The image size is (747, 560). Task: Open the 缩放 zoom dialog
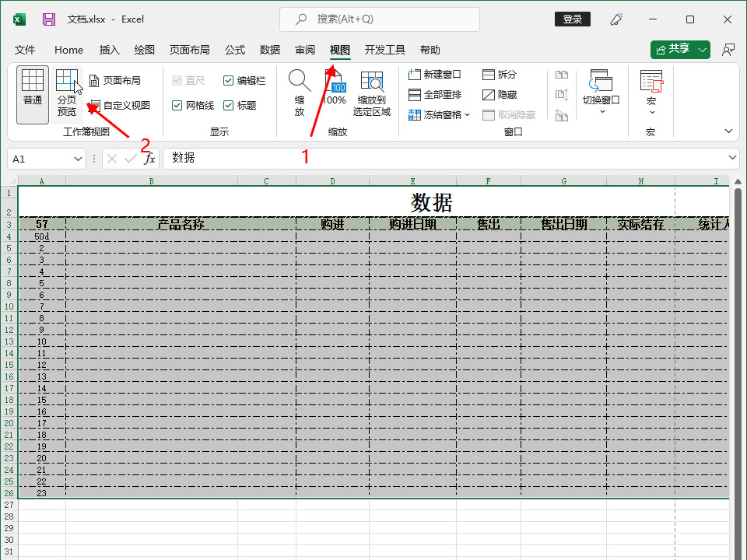[x=300, y=93]
